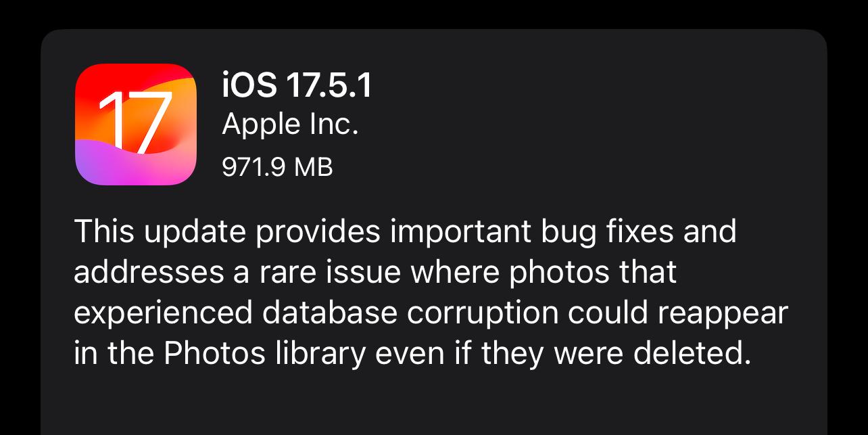Click the Apple Inc. developer name
The height and width of the screenshot is (435, 868).
(x=290, y=124)
